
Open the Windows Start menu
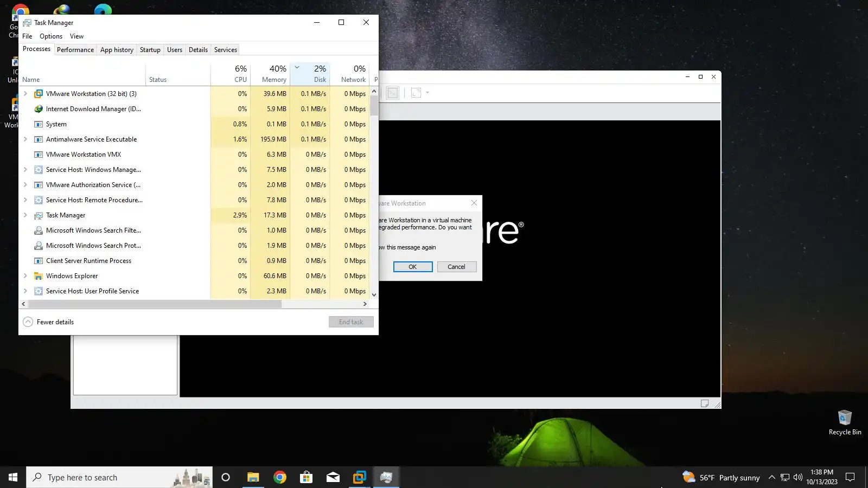[x=13, y=477]
